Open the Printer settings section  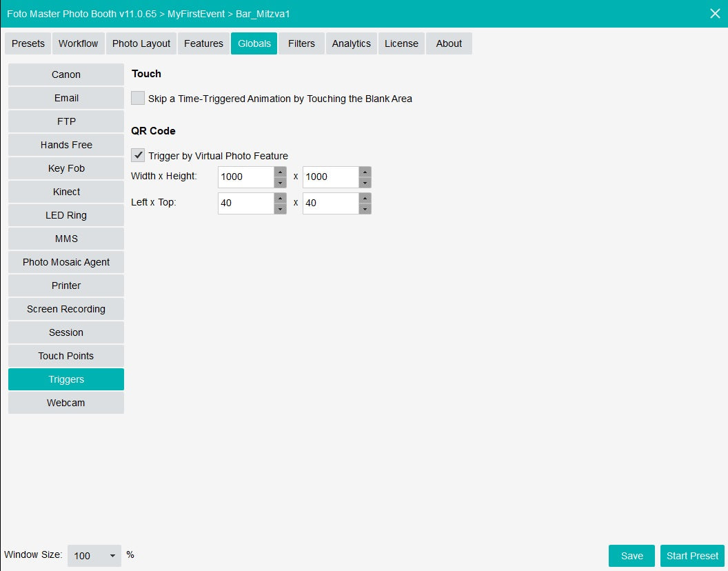click(x=66, y=285)
